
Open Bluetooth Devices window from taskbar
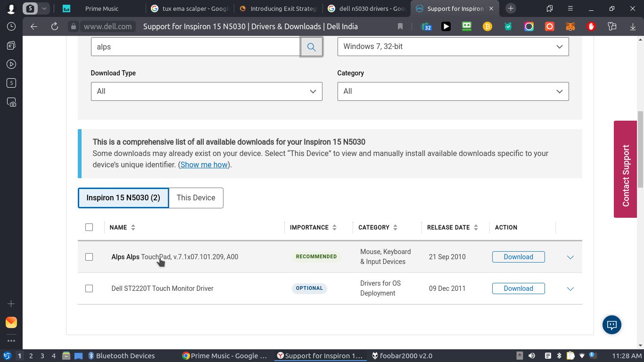point(122,356)
